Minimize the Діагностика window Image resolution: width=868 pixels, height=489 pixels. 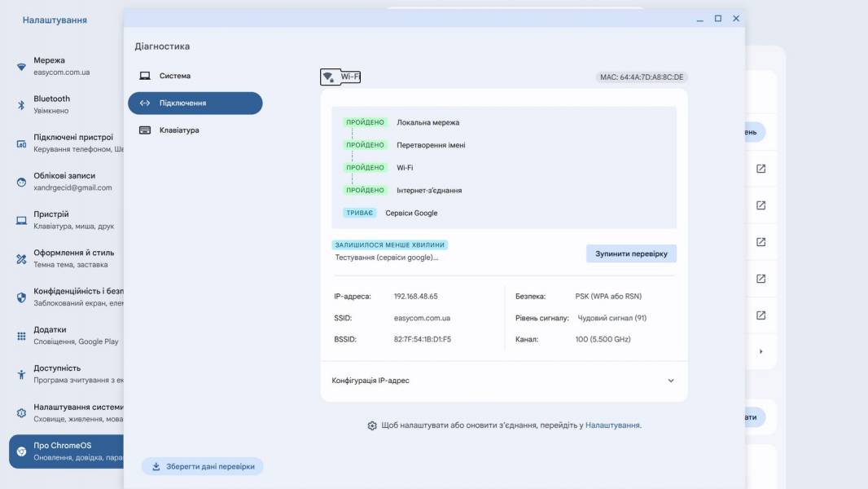[x=699, y=19]
